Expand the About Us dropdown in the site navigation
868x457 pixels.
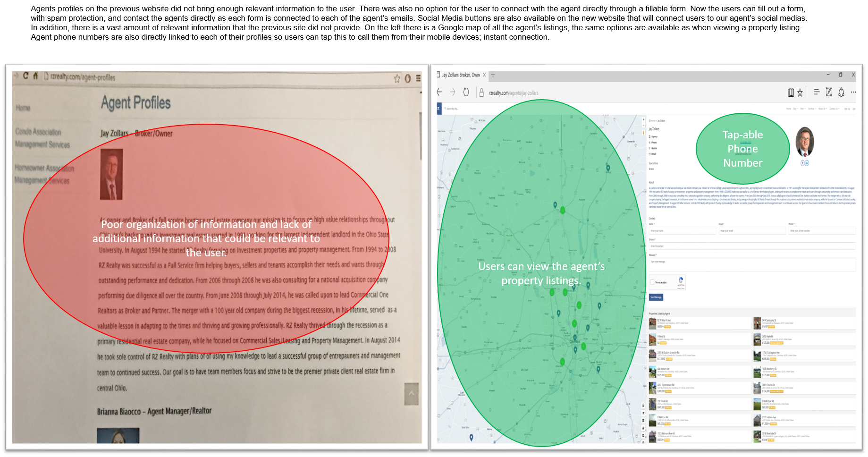click(822, 109)
